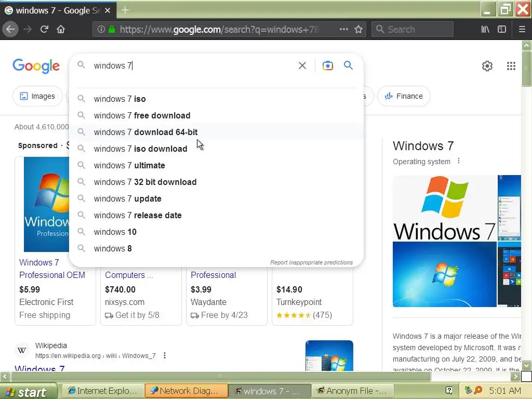The width and height of the screenshot is (532, 399).
Task: Choose suggestion windows 7 32 bit download
Action: (x=217, y=182)
